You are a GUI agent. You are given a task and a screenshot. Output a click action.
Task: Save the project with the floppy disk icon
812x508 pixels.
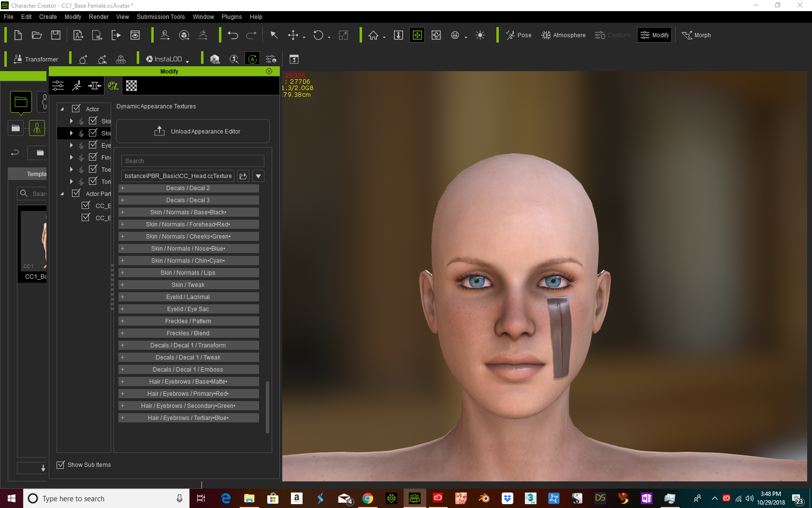pos(56,35)
